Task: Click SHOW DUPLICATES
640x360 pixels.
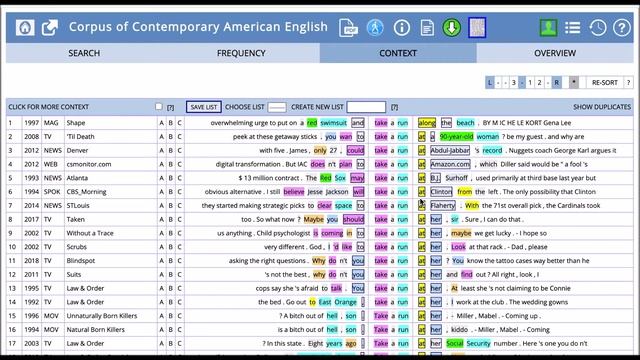Action: 602,107
